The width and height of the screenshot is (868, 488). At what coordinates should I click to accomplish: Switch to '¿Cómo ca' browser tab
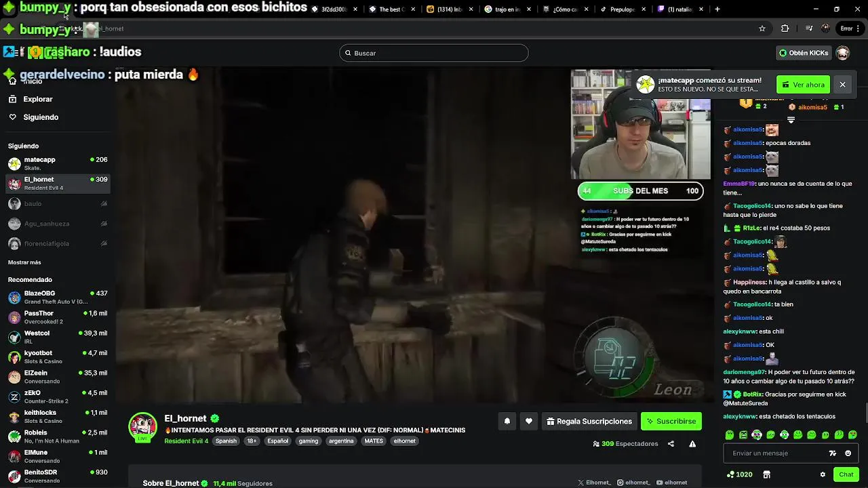(x=566, y=9)
